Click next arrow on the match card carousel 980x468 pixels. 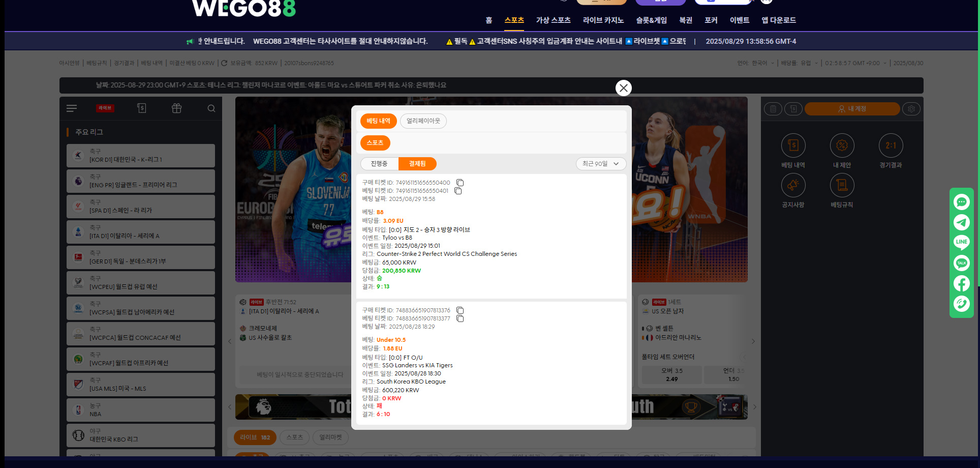753,341
